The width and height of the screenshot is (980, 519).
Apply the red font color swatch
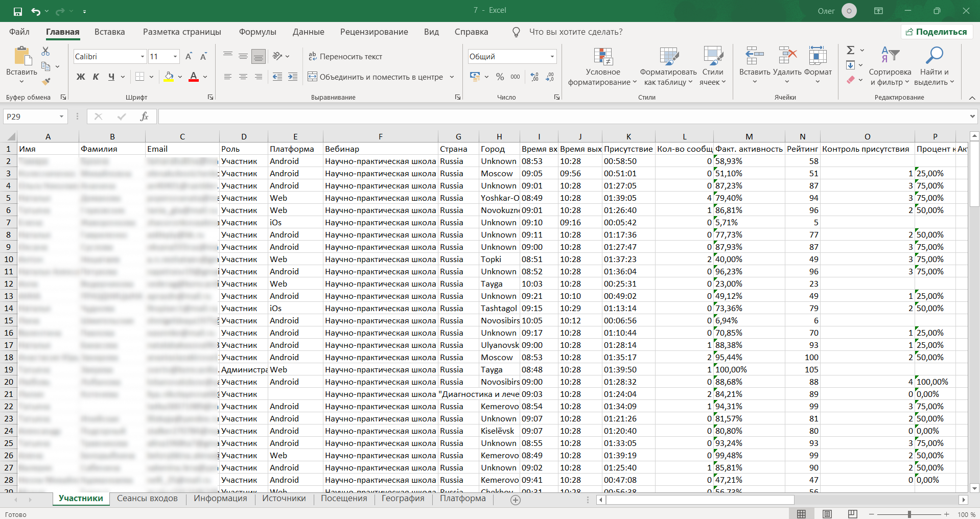pos(194,77)
